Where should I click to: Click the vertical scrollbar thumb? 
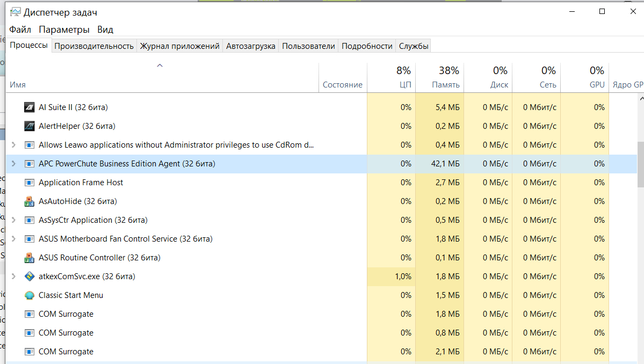pyautogui.click(x=640, y=165)
